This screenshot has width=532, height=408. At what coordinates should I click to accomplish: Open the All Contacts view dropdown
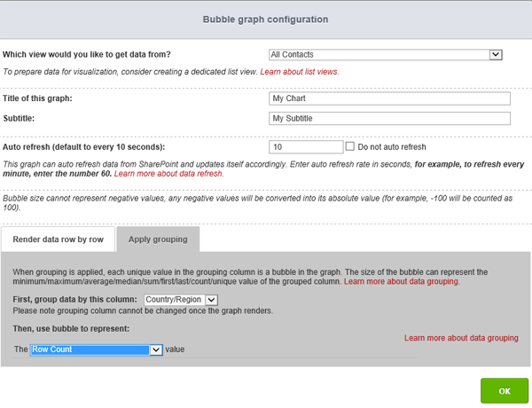click(x=386, y=55)
